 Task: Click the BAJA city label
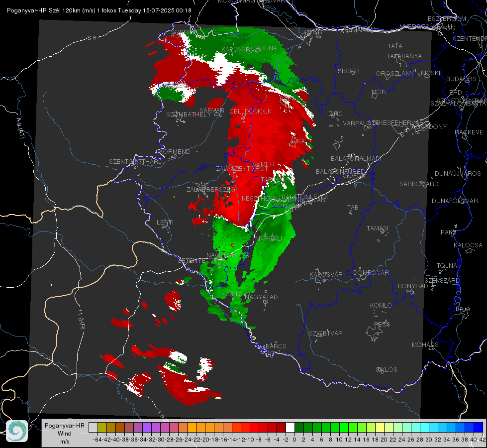(x=463, y=309)
